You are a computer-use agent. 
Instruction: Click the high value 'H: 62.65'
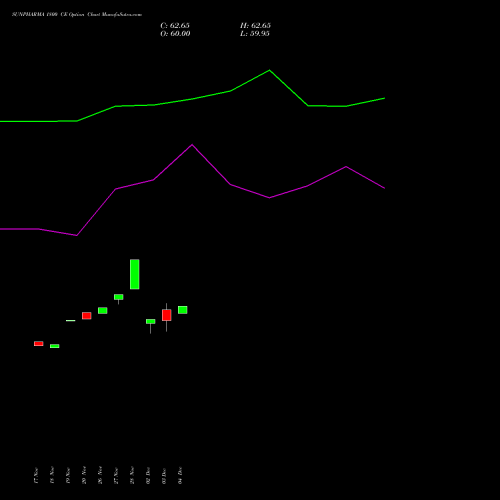(x=255, y=26)
